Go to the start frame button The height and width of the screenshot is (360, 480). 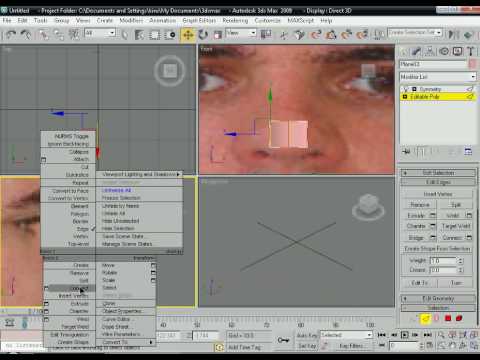tap(381, 335)
